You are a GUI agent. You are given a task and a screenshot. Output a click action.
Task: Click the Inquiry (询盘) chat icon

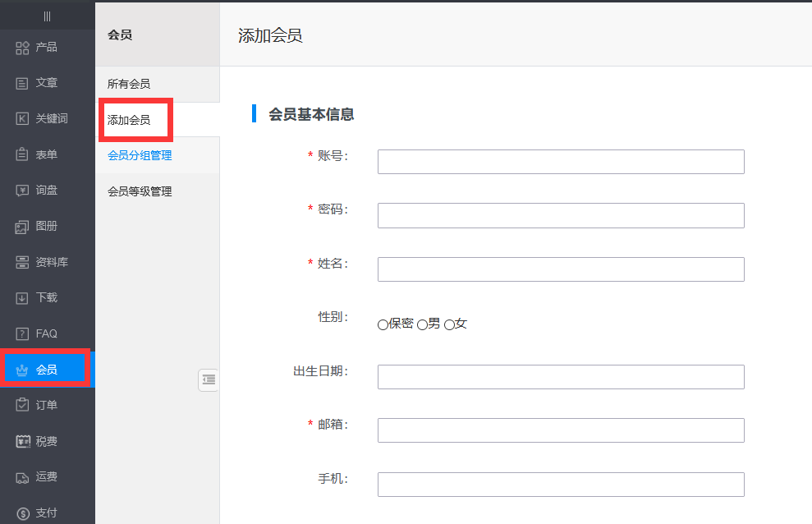(x=23, y=191)
